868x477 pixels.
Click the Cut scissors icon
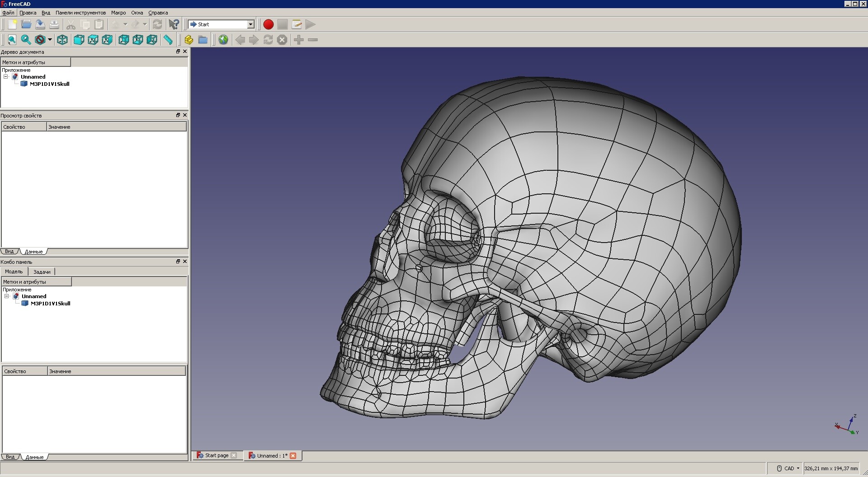(71, 24)
